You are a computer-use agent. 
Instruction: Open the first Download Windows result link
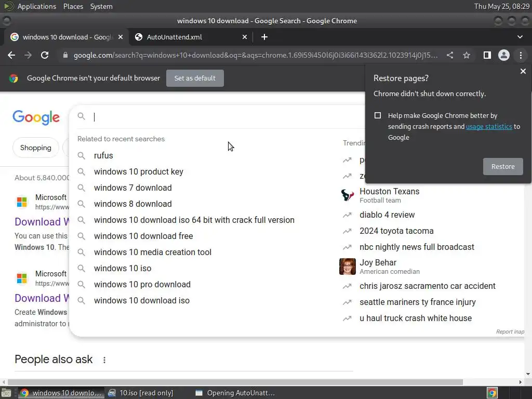tap(42, 222)
